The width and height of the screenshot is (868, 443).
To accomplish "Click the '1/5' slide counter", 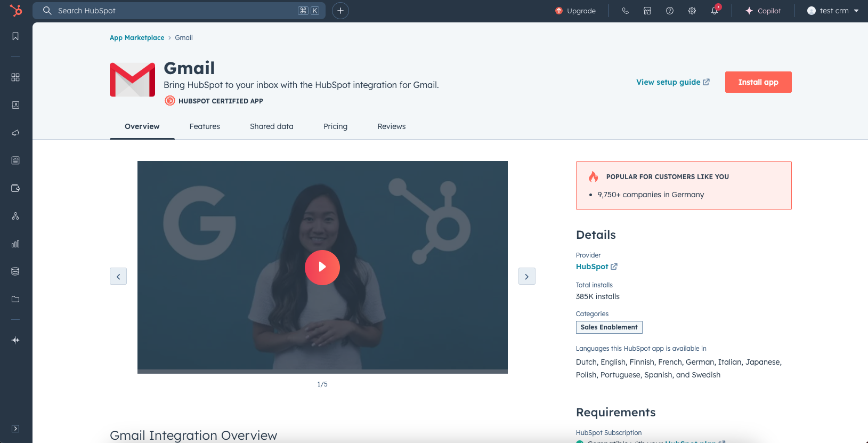I will pyautogui.click(x=322, y=384).
